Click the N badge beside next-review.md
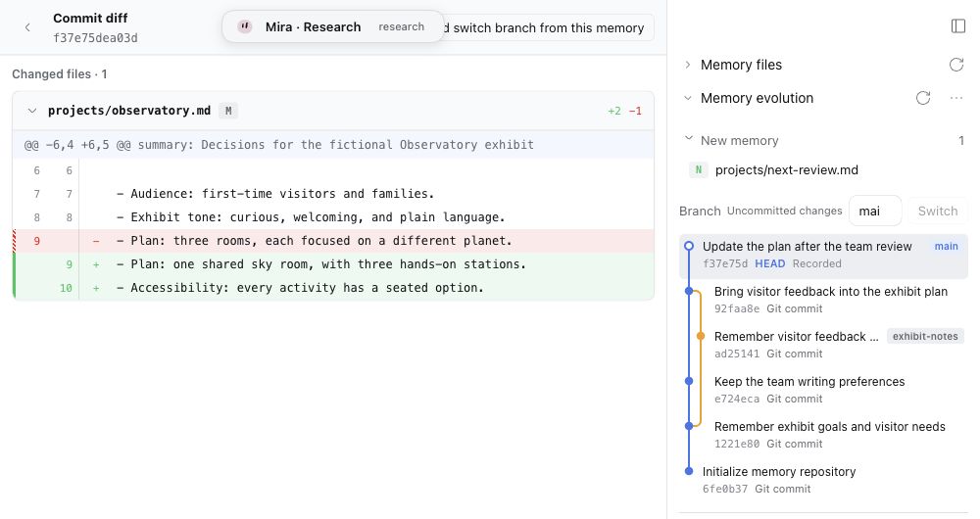980x519 pixels. (x=698, y=169)
